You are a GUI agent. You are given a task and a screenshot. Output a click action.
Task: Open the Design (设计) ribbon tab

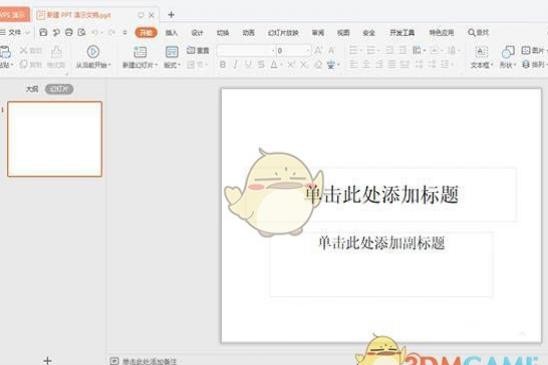pos(197,33)
